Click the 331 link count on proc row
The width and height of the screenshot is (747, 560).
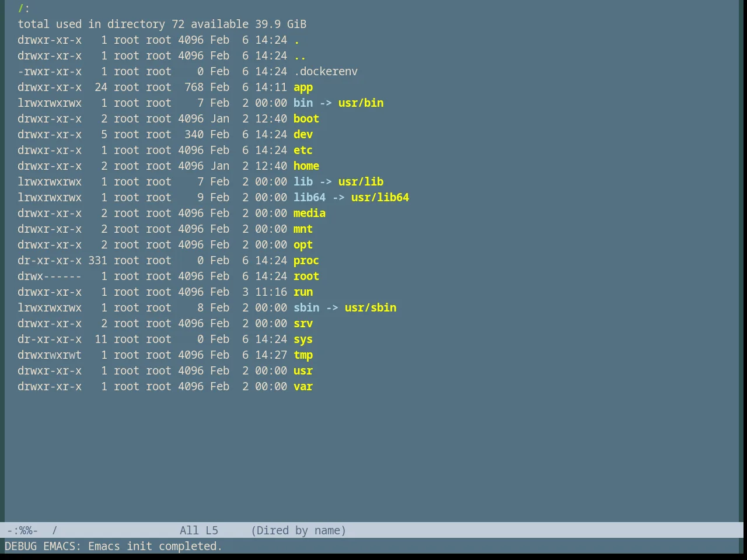click(x=97, y=261)
